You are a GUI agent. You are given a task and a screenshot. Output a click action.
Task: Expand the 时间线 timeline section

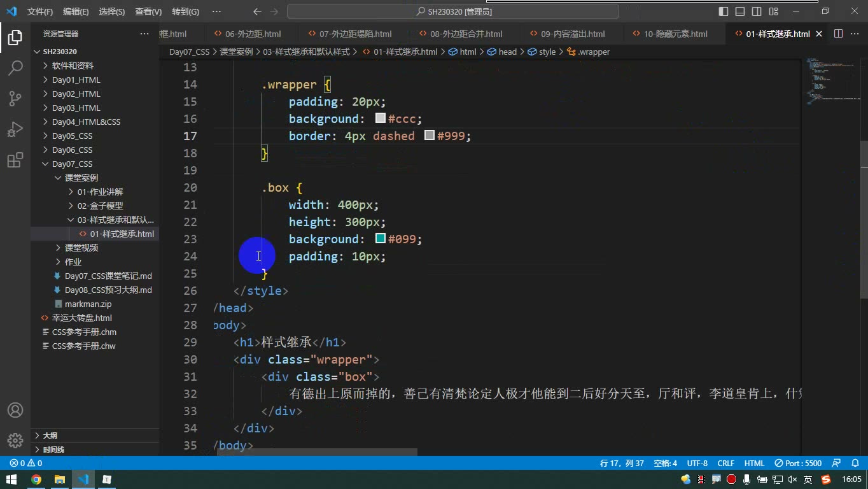(x=95, y=450)
